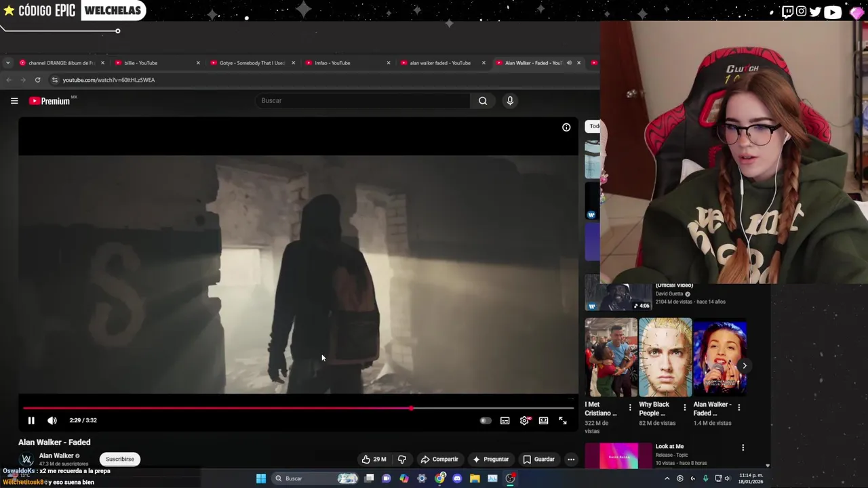Switch to the Gotye Somebody That I Used tab
This screenshot has height=488, width=868.
click(x=252, y=63)
